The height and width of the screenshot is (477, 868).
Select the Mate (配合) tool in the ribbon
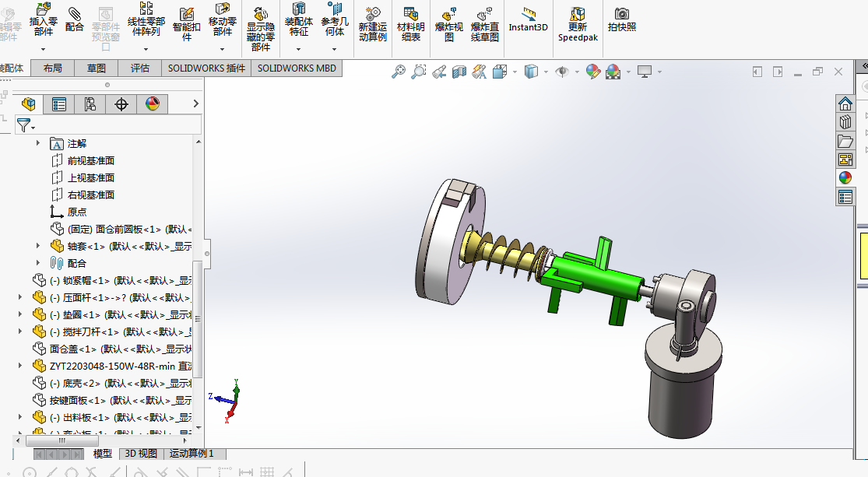(74, 20)
